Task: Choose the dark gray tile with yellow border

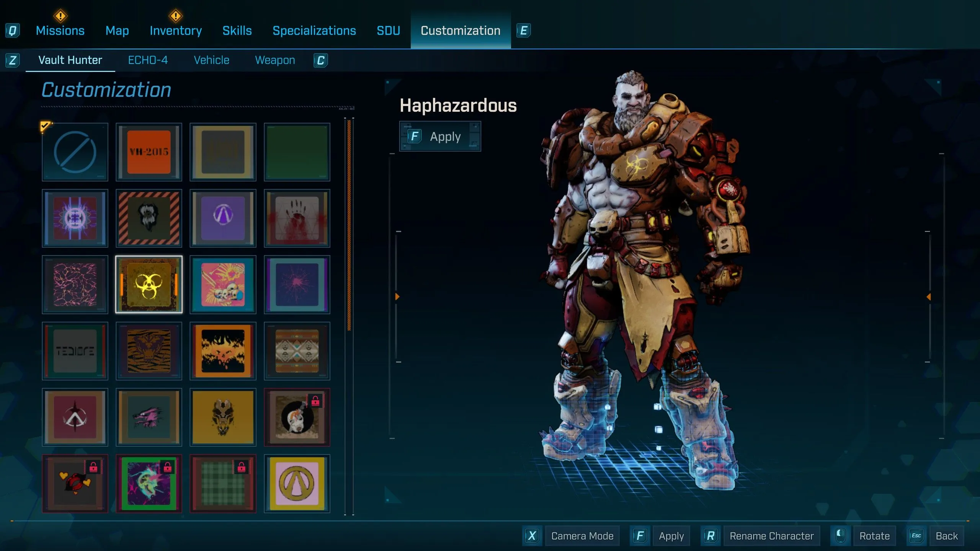Action: pos(223,152)
